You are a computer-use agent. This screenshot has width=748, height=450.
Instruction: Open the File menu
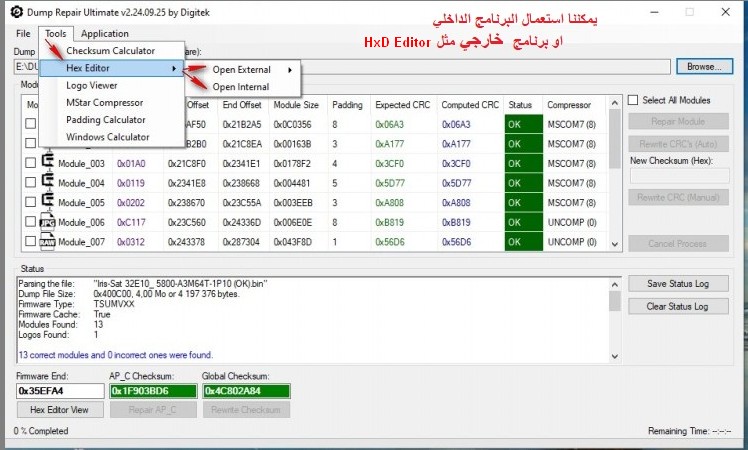(x=23, y=33)
